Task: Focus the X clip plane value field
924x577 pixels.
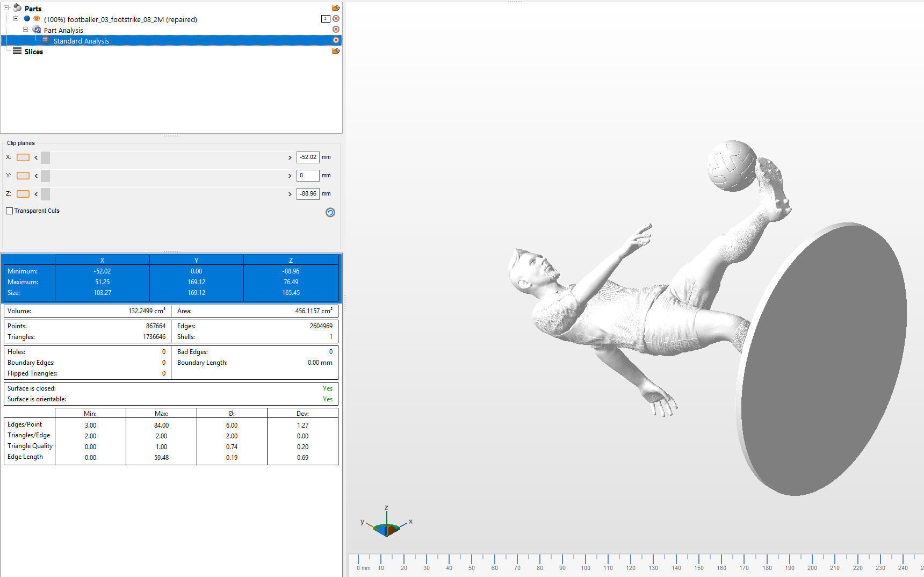Action: coord(308,157)
